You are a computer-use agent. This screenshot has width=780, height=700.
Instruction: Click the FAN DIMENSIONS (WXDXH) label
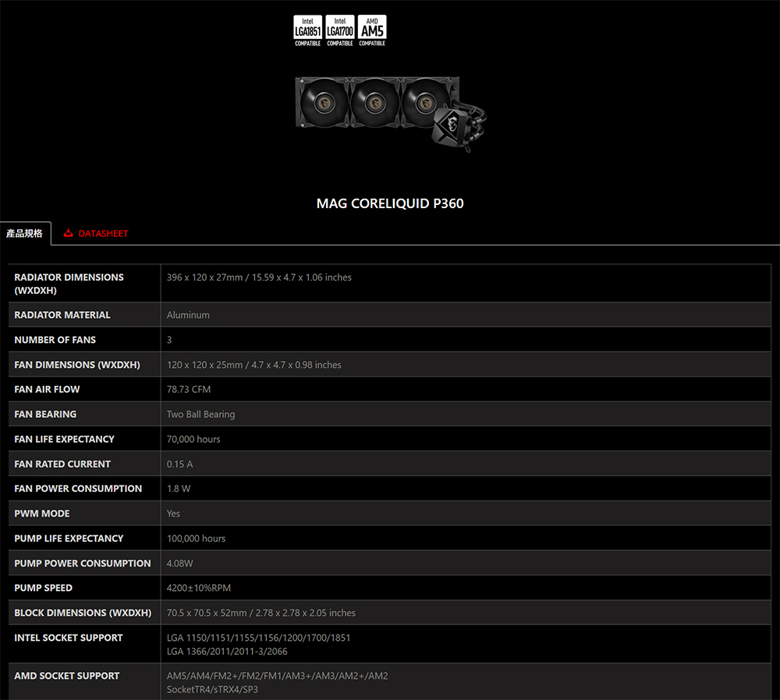click(x=77, y=365)
